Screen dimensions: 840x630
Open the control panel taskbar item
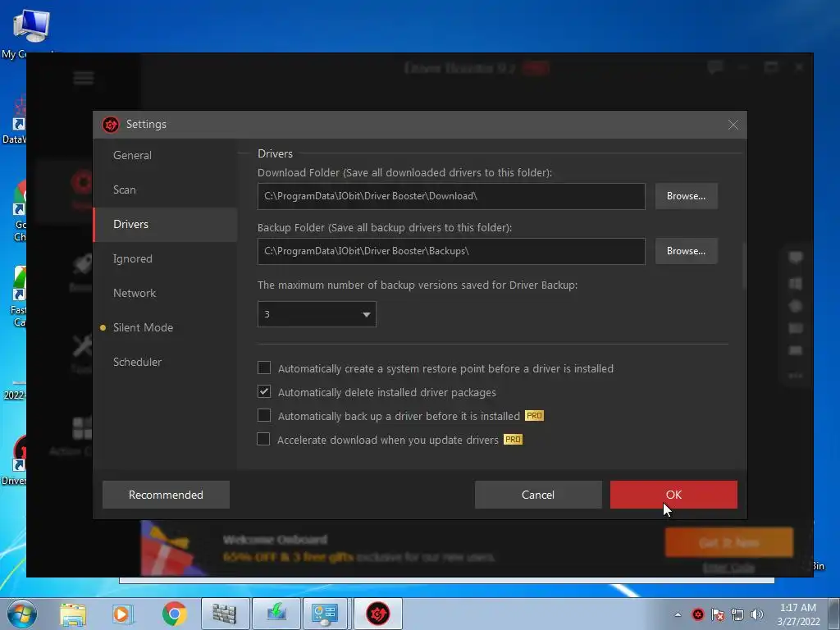(326, 614)
